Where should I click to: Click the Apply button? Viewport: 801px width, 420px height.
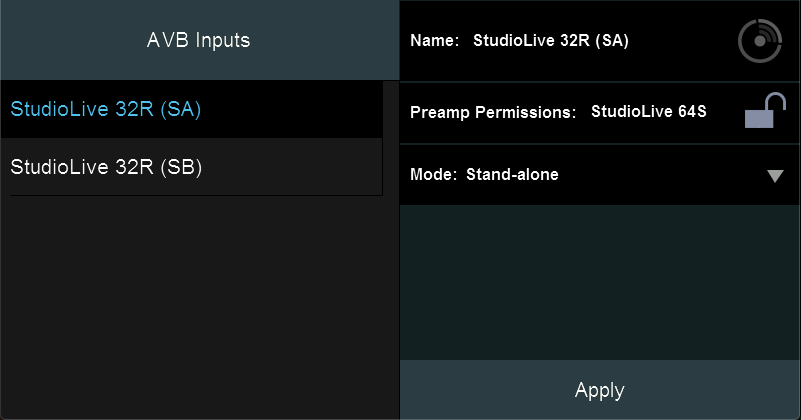tap(600, 390)
